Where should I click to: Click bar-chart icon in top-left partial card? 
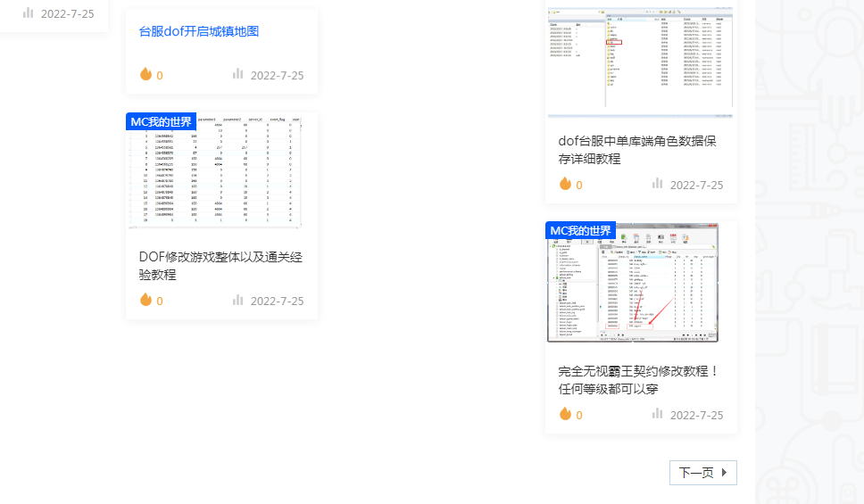click(29, 12)
